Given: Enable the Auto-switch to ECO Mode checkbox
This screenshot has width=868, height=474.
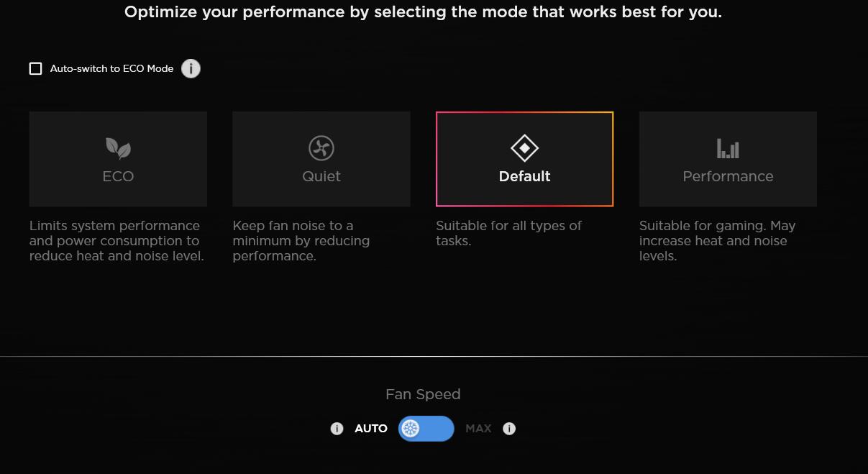Looking at the screenshot, I should 35,69.
